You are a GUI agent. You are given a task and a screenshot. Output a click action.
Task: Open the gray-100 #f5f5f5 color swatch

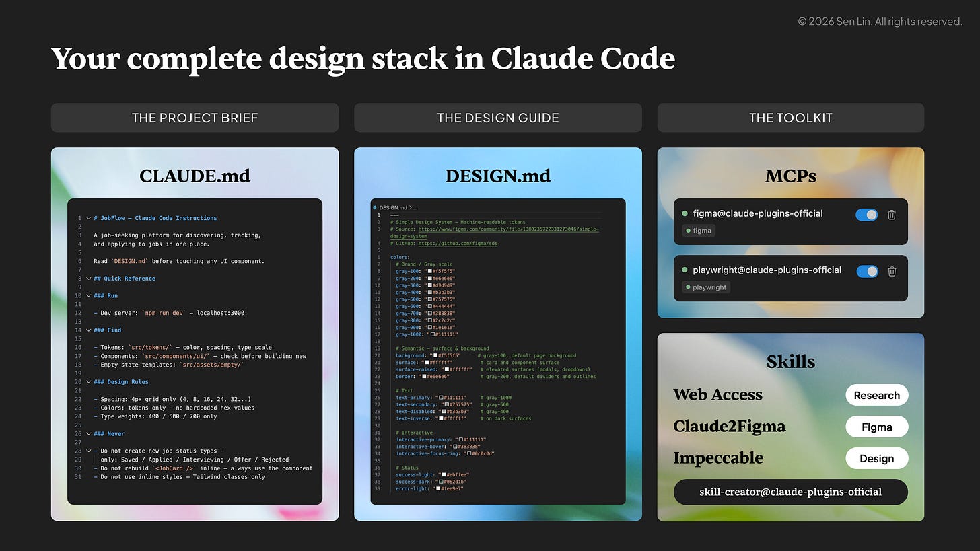(429, 271)
